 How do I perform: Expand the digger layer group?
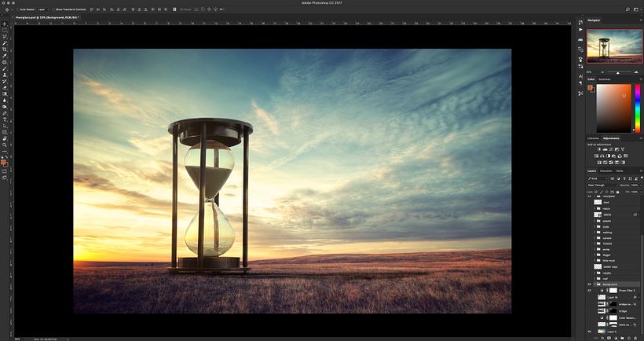595,255
